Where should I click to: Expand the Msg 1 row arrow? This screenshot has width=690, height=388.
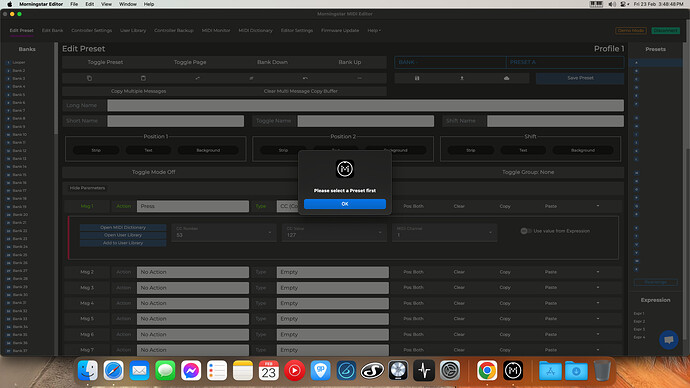coord(598,206)
